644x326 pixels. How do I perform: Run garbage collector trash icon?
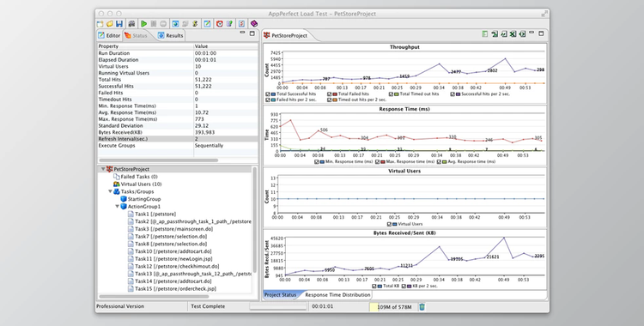click(422, 307)
